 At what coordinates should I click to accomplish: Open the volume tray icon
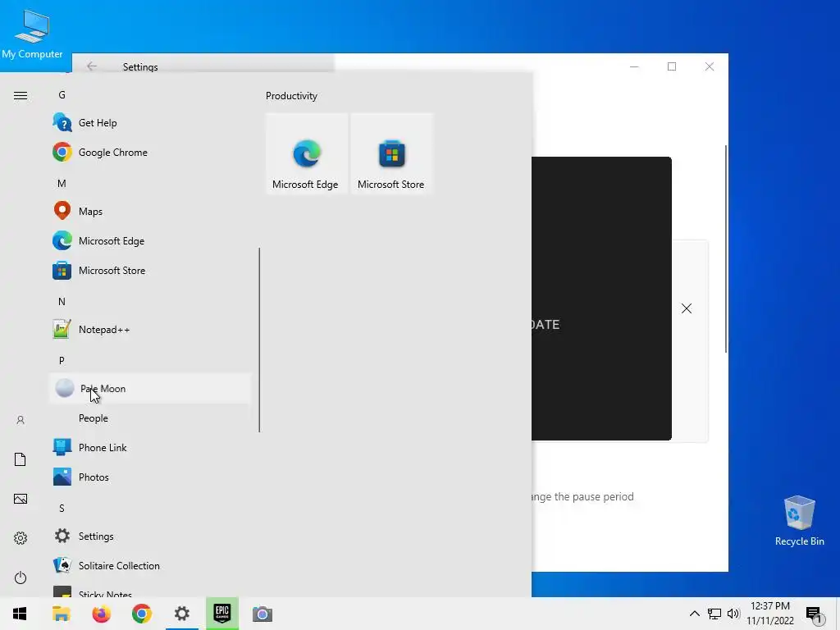(733, 614)
